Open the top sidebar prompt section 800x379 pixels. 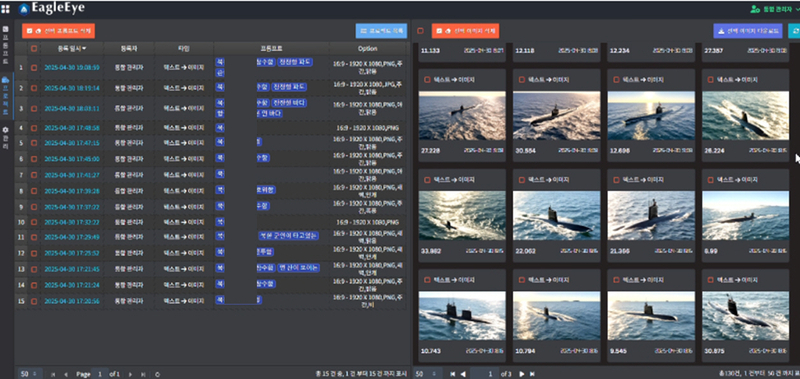[x=6, y=44]
